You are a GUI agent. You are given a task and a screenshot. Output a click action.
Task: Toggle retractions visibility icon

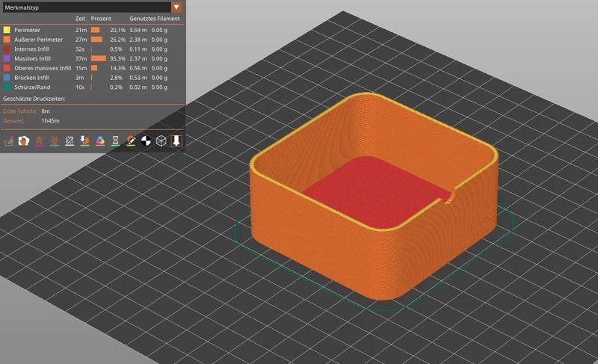pyautogui.click(x=39, y=141)
